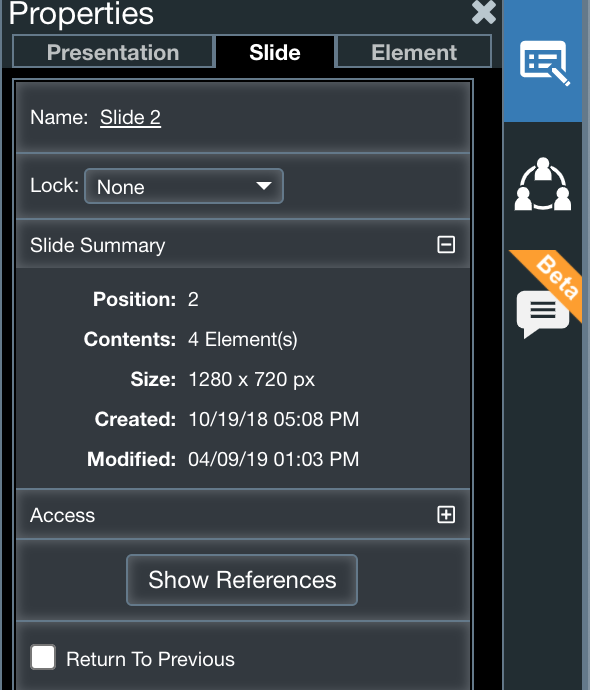The width and height of the screenshot is (590, 690).
Task: Enable the Return To Previous checkbox
Action: 43,657
